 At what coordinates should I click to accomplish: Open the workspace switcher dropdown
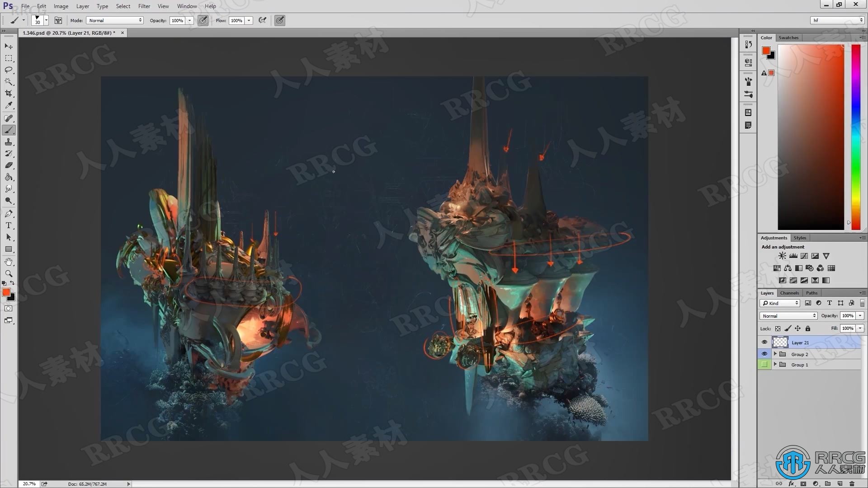click(837, 20)
